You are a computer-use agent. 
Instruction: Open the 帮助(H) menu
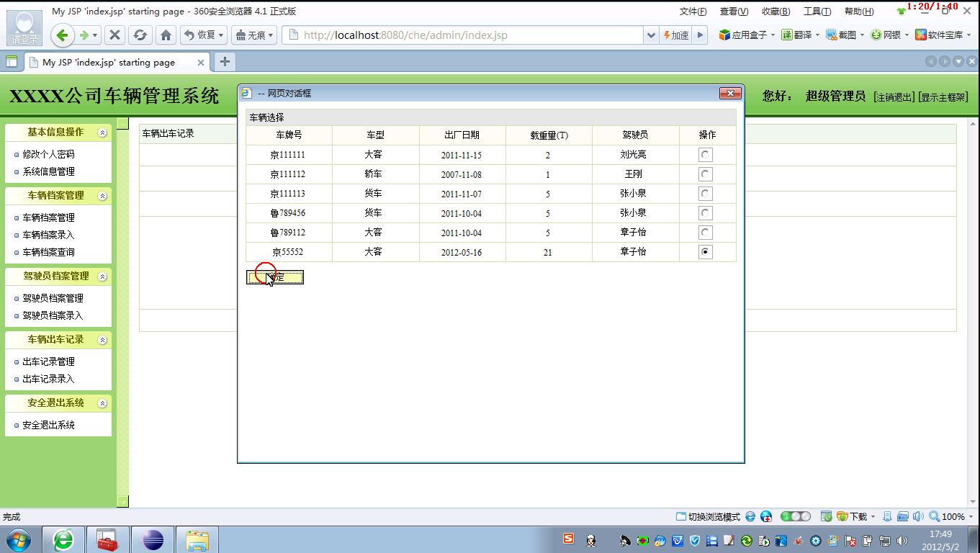(x=858, y=12)
